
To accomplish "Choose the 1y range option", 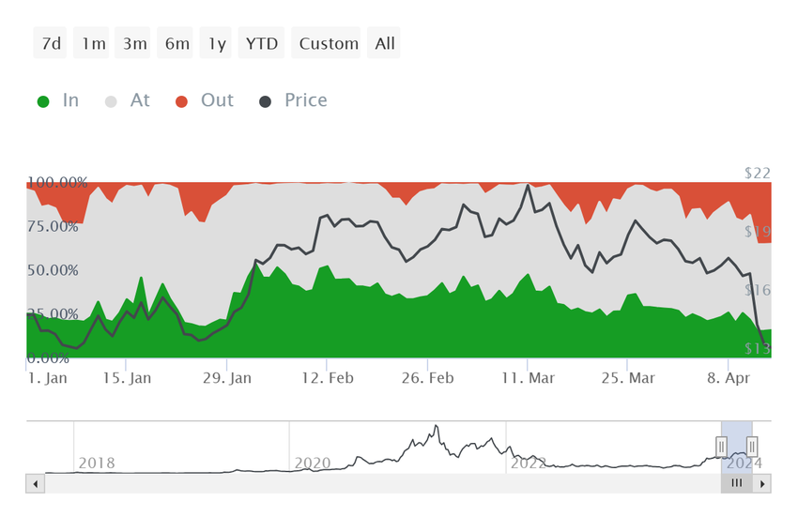I will [215, 43].
